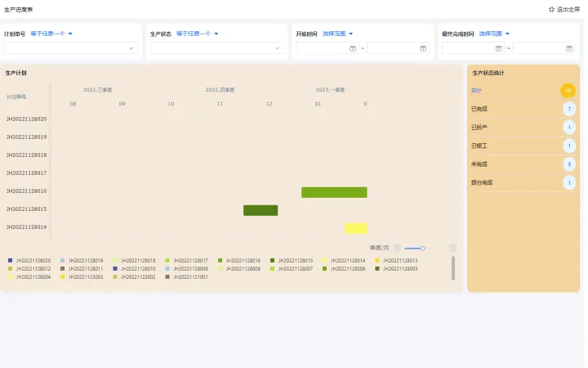Toggle legend item JH20221128009

[x=187, y=269]
